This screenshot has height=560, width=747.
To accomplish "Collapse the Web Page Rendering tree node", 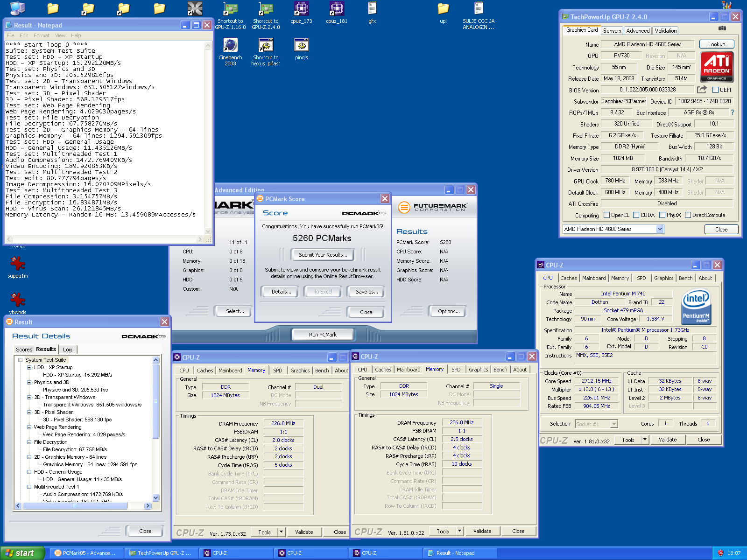I will click(29, 427).
